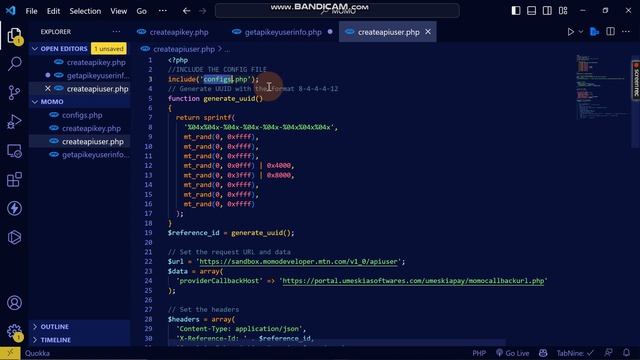Click createapiuser.php in the breadcrumb

184,49
